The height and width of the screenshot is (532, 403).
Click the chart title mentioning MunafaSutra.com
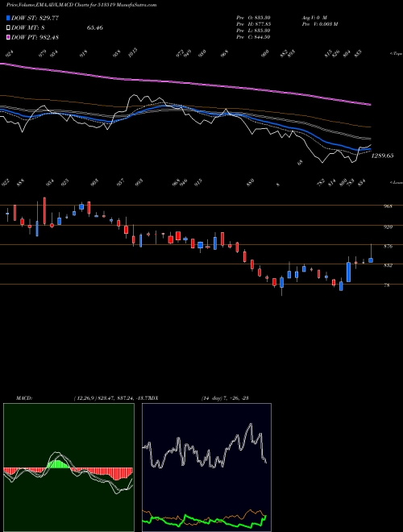tap(81, 5)
